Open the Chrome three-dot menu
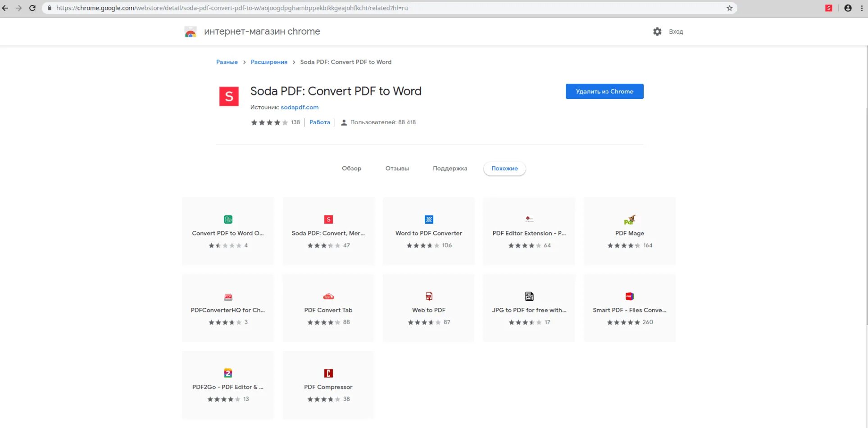The height and width of the screenshot is (428, 868). coord(862,8)
